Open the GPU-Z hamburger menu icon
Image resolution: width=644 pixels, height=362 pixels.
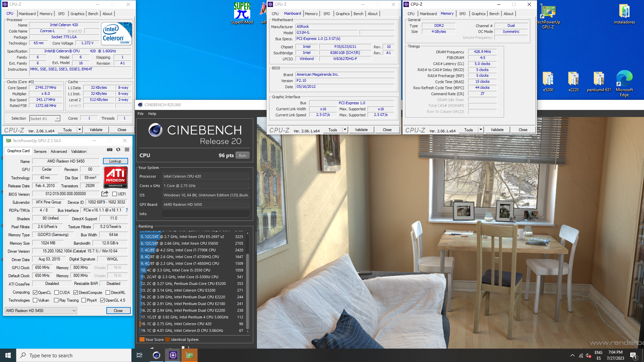pyautogui.click(x=127, y=149)
